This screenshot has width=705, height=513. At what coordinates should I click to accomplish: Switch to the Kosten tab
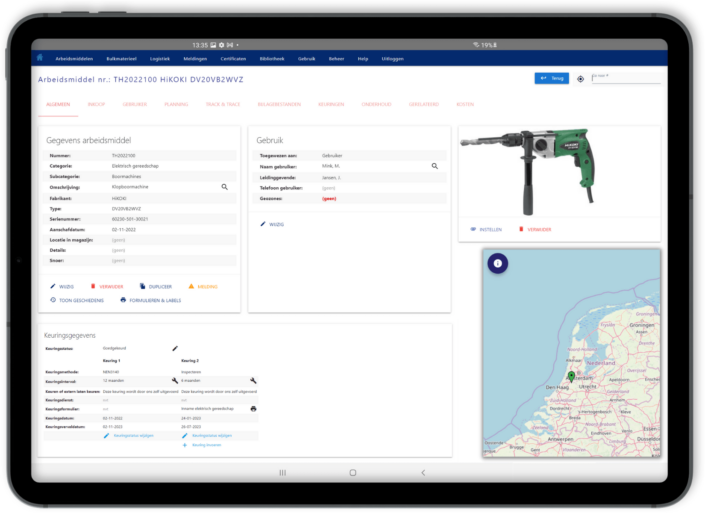coord(465,104)
